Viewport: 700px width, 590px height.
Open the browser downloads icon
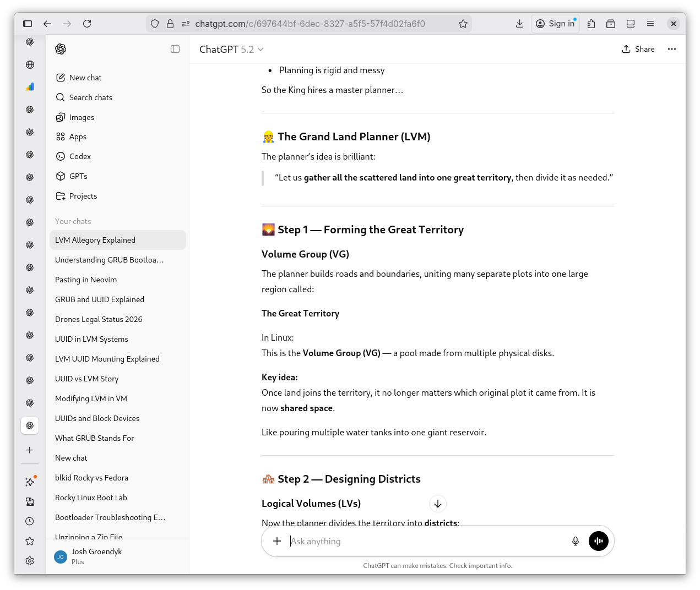coord(519,24)
